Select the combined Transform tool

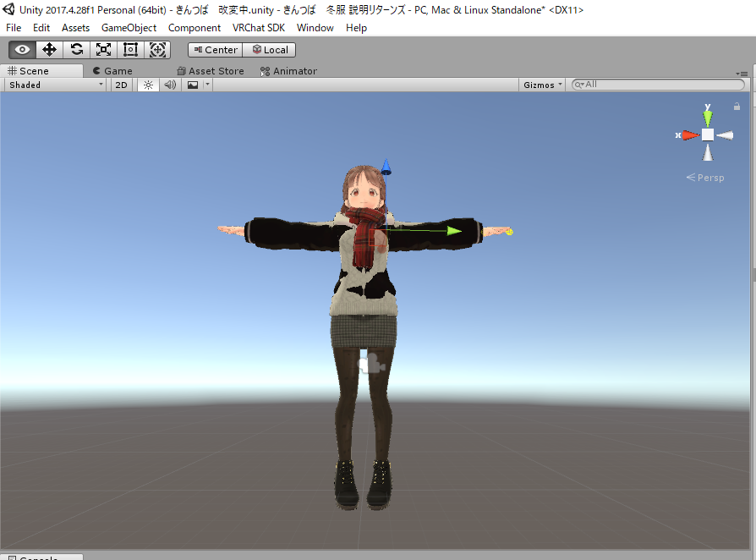tap(157, 50)
